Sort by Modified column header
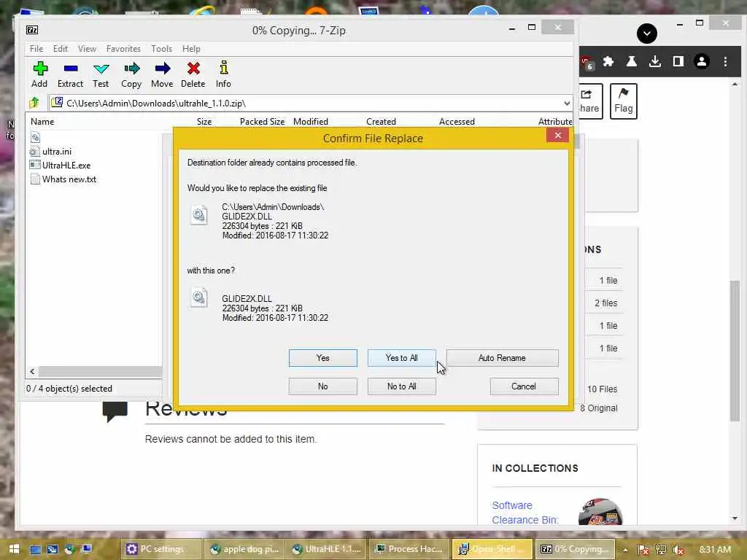747x560 pixels. 311,122
